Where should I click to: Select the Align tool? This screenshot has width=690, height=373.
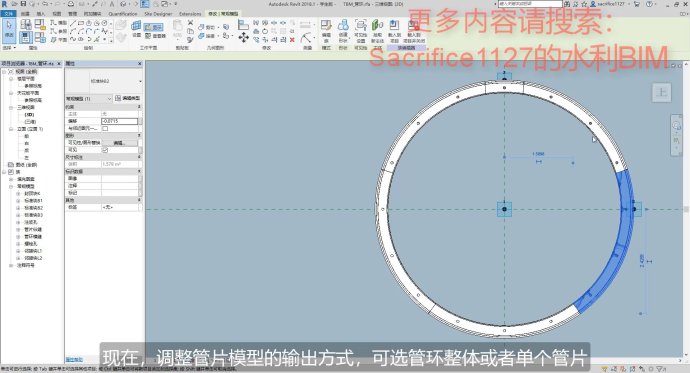point(243,25)
